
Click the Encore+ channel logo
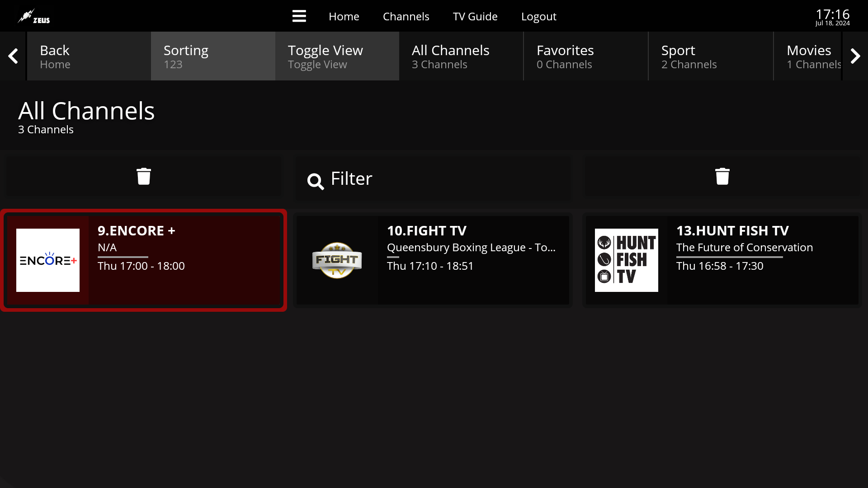click(x=48, y=260)
